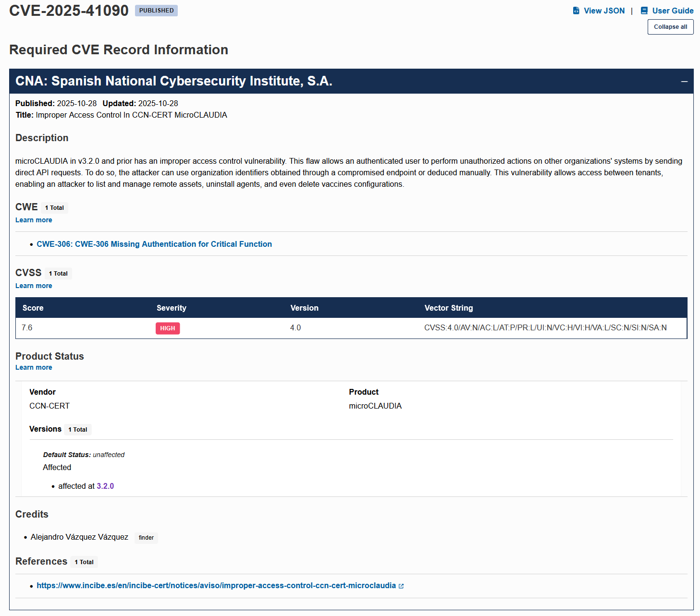700x616 pixels.
Task: Click the credit name Alejandro Vázquez Vázquez
Action: (x=79, y=537)
